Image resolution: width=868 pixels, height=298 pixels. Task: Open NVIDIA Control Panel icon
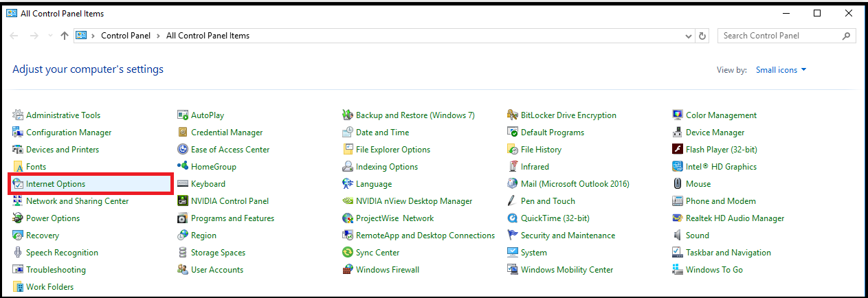(183, 201)
